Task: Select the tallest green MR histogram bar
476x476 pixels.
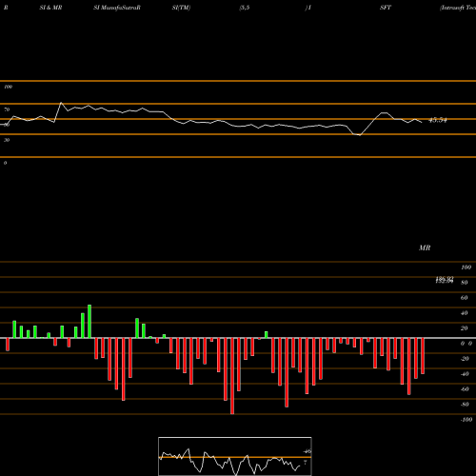Action: coord(89,321)
